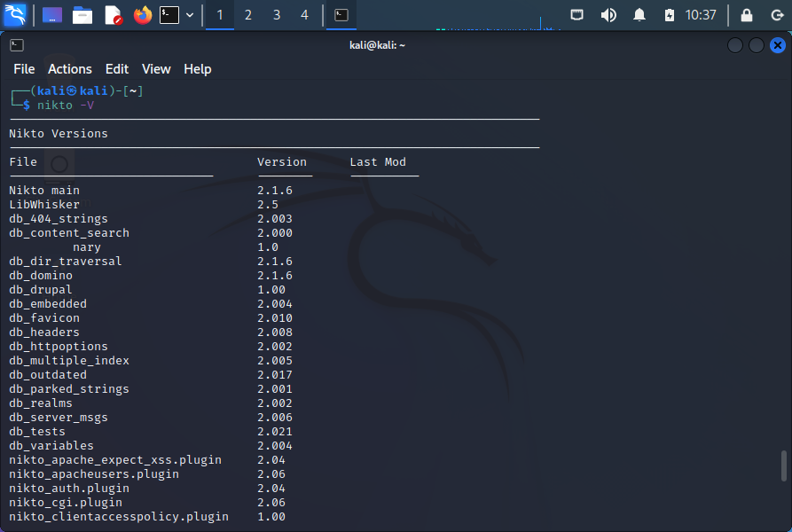Launch the file manager from the panel
Screen dimensions: 792x532
[x=82, y=15]
